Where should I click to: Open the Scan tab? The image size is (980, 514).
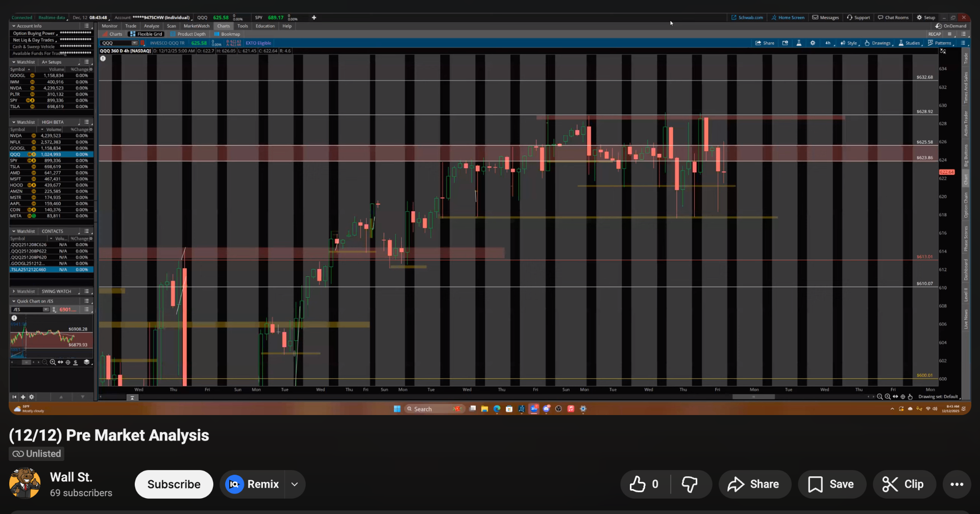171,26
